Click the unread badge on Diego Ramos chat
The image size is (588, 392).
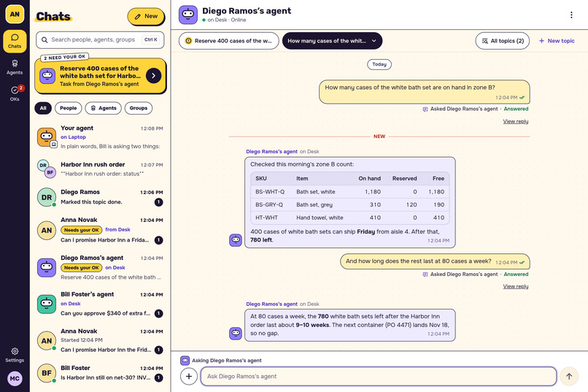158,202
